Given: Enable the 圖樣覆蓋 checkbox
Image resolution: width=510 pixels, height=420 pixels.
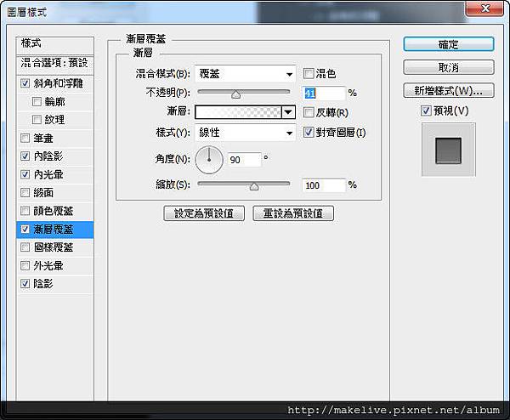Looking at the screenshot, I should click(25, 247).
